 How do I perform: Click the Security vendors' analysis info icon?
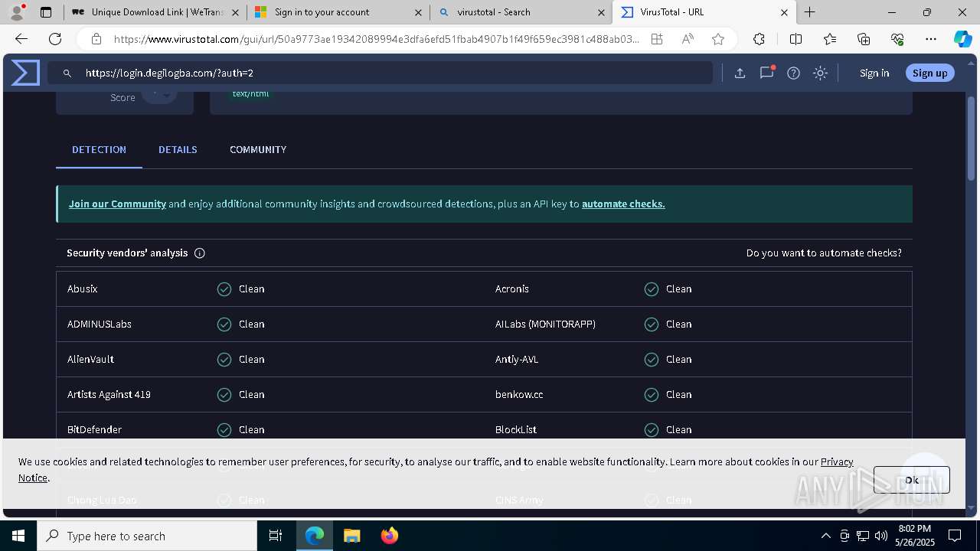(x=200, y=253)
